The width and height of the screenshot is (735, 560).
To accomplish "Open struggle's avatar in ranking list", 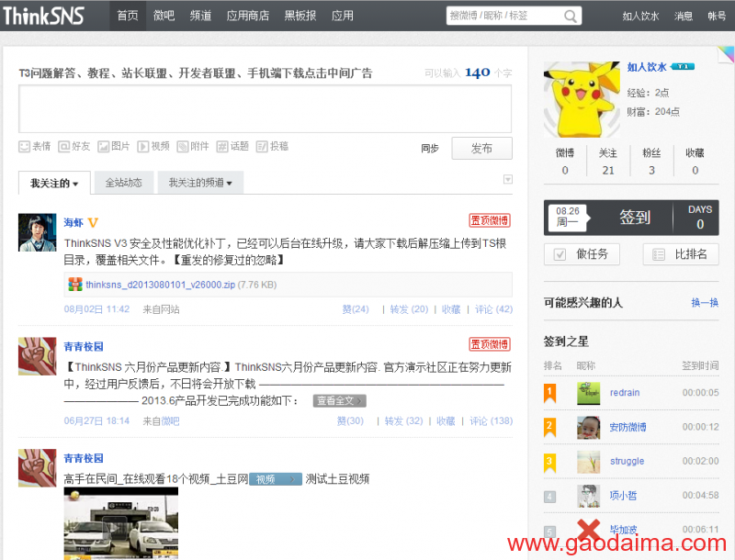I will click(588, 462).
